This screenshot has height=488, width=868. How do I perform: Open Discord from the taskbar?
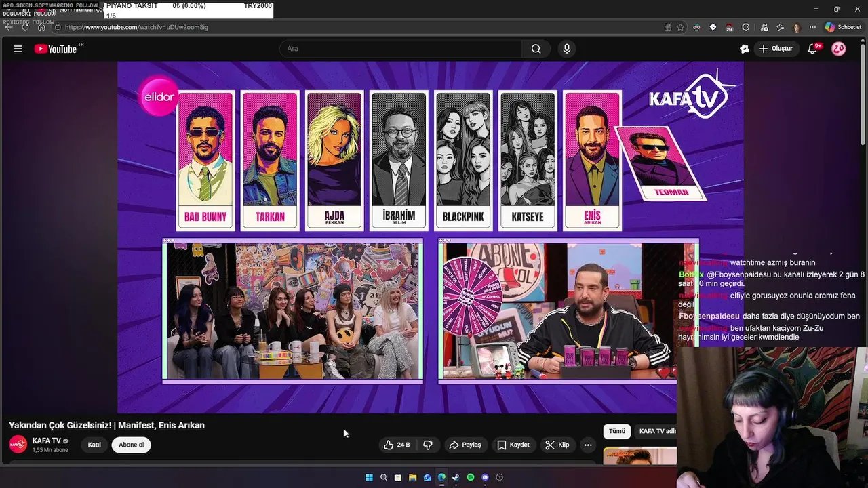pos(485,477)
